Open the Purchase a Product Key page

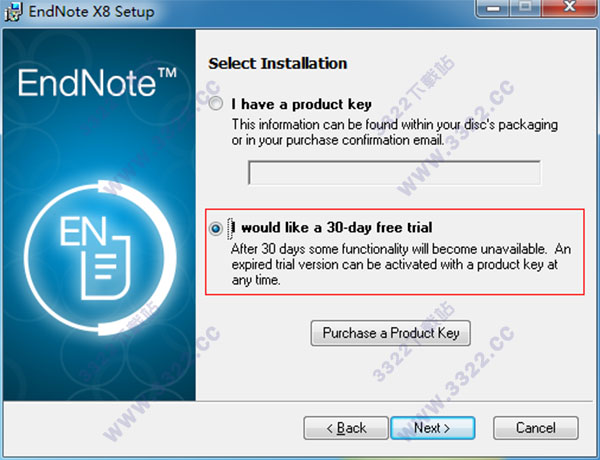coord(391,333)
